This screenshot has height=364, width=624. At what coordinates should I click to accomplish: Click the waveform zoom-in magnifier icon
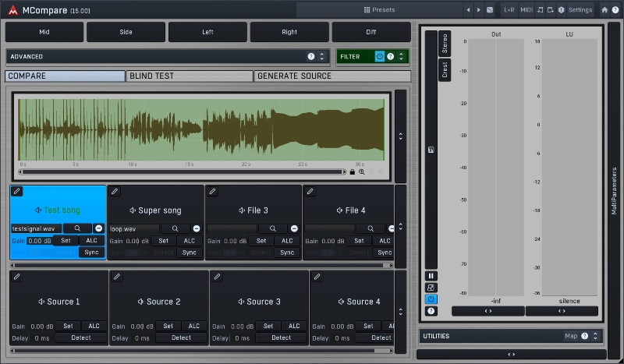point(362,171)
